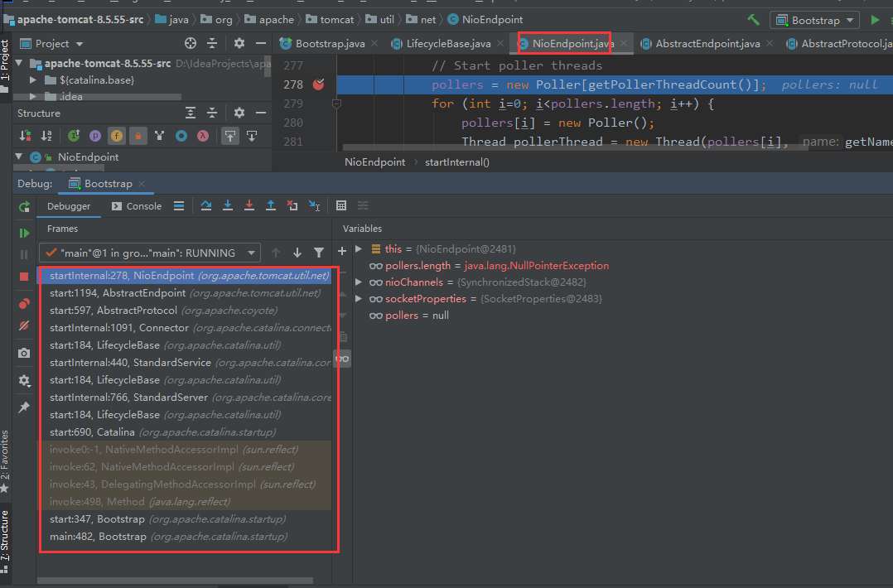
Task: Select frame start:1194, AbstractEndpoint
Action: [x=185, y=292]
